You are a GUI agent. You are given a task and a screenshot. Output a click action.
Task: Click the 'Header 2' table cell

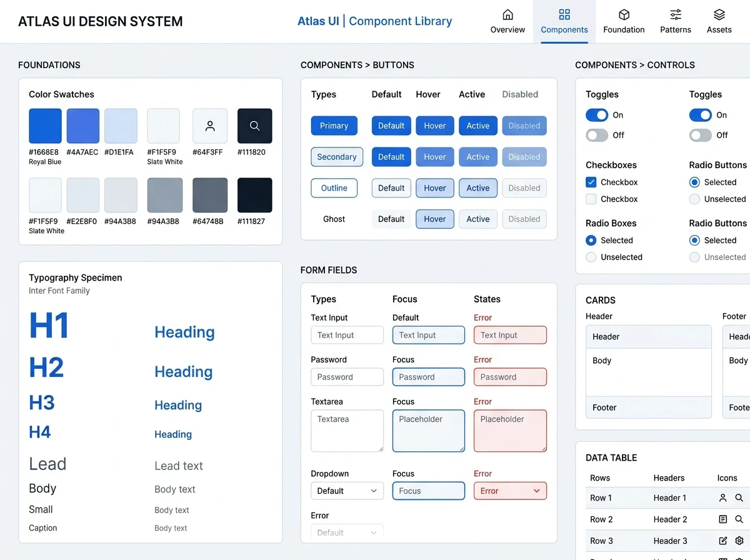pyautogui.click(x=671, y=519)
